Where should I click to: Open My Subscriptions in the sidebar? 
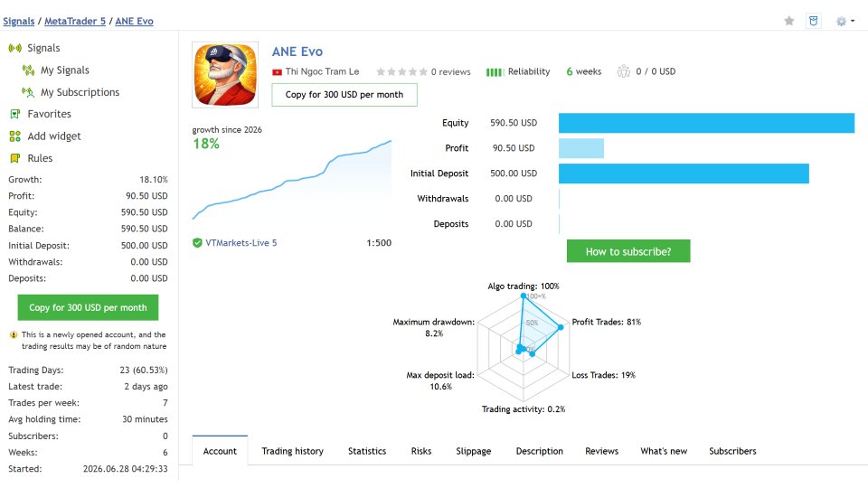click(80, 92)
